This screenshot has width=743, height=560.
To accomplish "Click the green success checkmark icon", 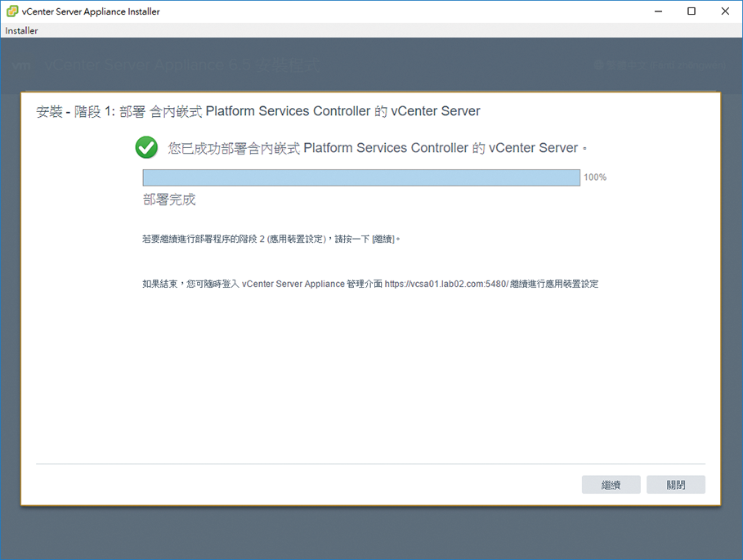I will (146, 147).
